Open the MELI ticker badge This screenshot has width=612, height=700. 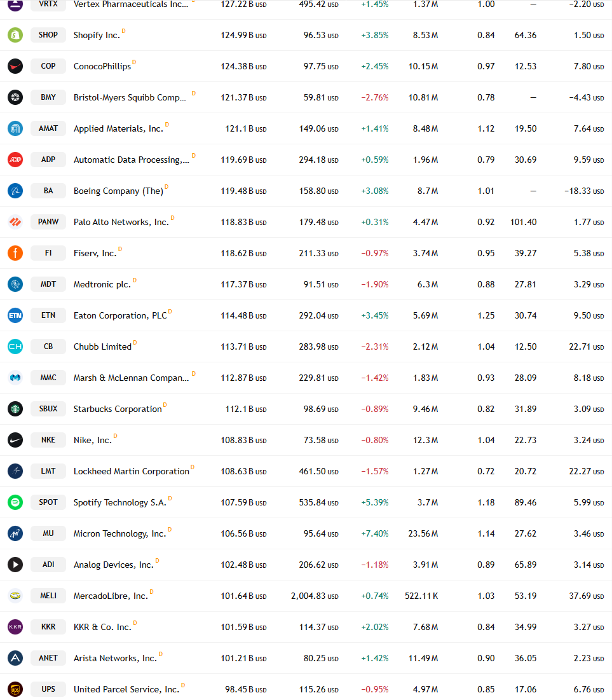(48, 596)
